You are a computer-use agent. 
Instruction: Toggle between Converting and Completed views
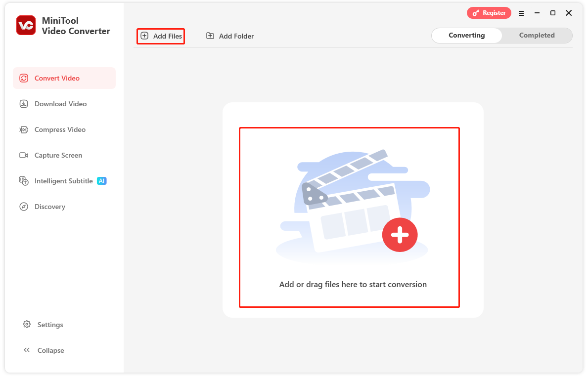(x=501, y=35)
